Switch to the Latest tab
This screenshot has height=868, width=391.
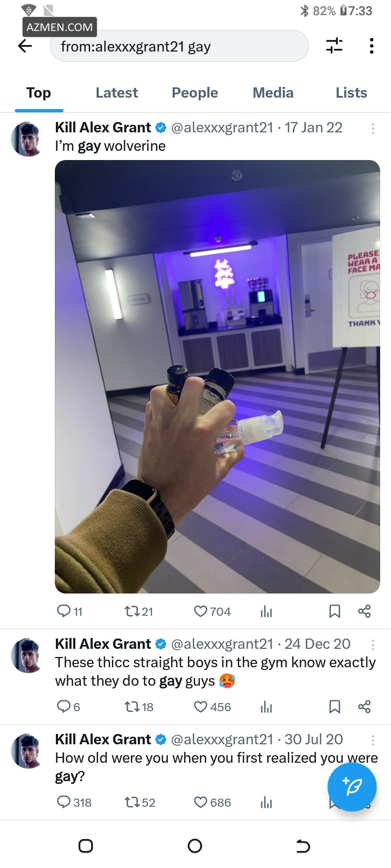click(117, 93)
